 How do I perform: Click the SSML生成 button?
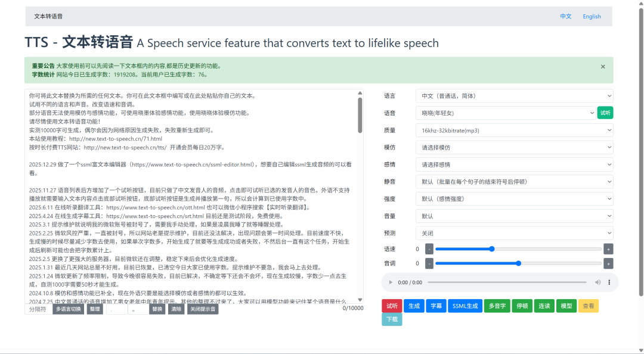point(465,306)
